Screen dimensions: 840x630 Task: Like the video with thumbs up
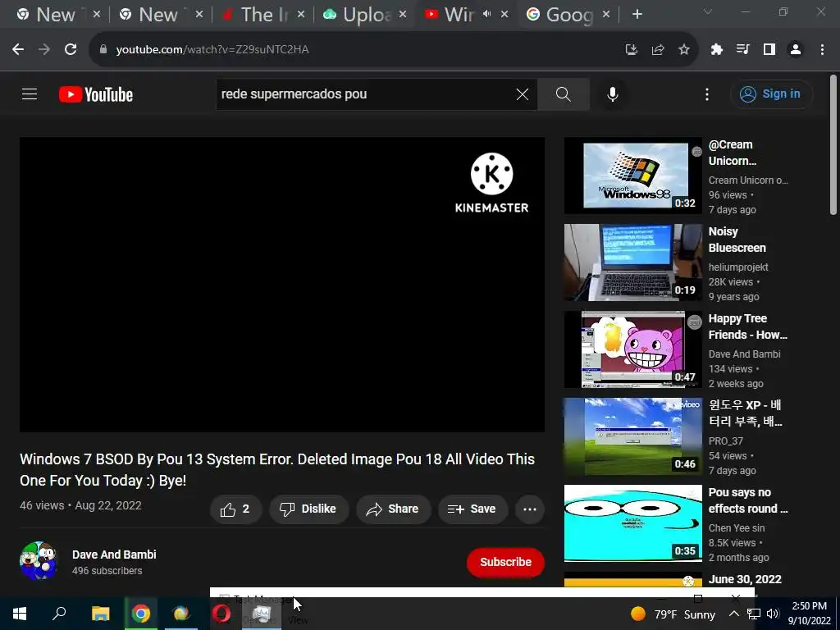click(235, 509)
